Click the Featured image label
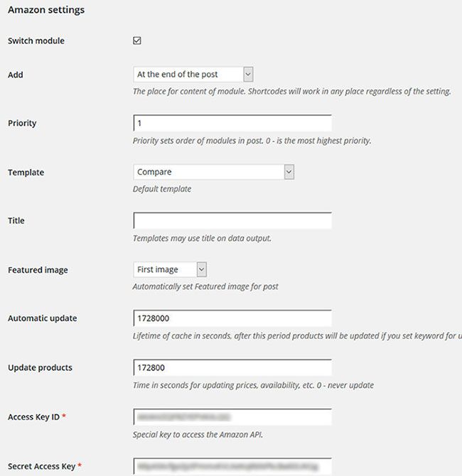This screenshot has width=462, height=476. pyautogui.click(x=38, y=271)
